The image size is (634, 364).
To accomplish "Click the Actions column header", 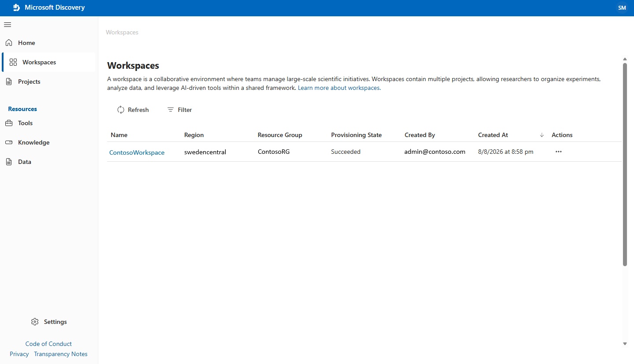I will point(562,135).
